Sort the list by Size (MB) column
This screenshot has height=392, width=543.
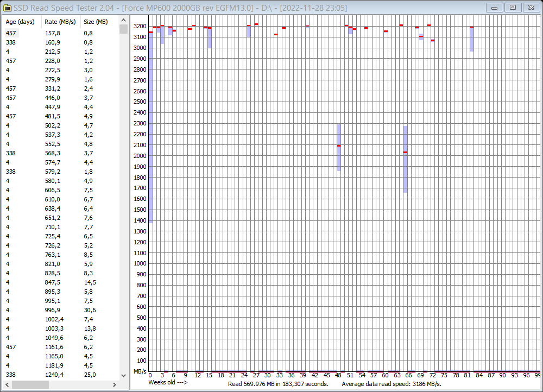click(x=95, y=22)
